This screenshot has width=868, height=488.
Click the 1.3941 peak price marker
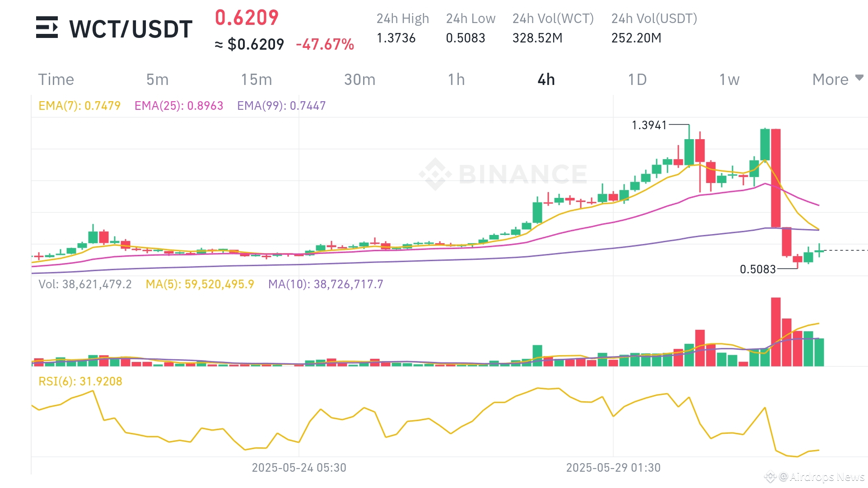point(649,125)
